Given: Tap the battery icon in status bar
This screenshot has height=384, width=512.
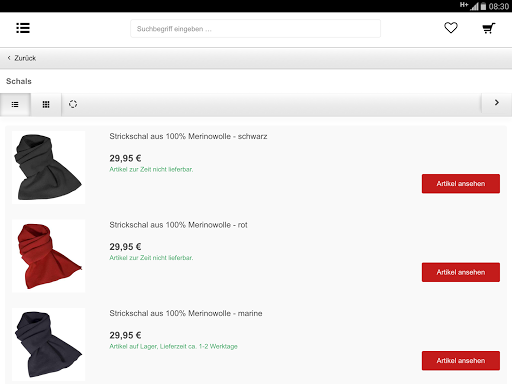Looking at the screenshot, I should coord(483,6).
